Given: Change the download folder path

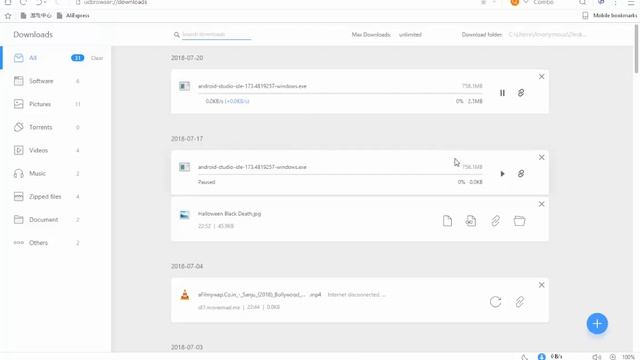Looking at the screenshot, I should click(x=547, y=35).
